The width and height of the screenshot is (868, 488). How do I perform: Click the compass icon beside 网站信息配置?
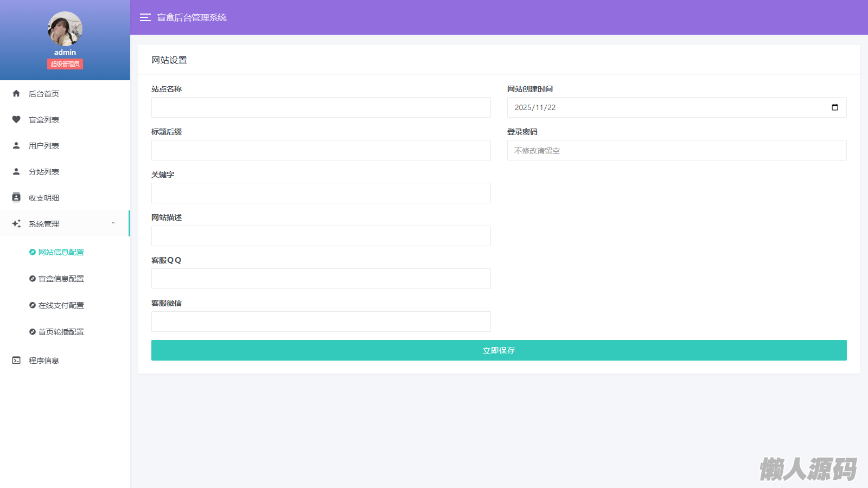(x=33, y=252)
